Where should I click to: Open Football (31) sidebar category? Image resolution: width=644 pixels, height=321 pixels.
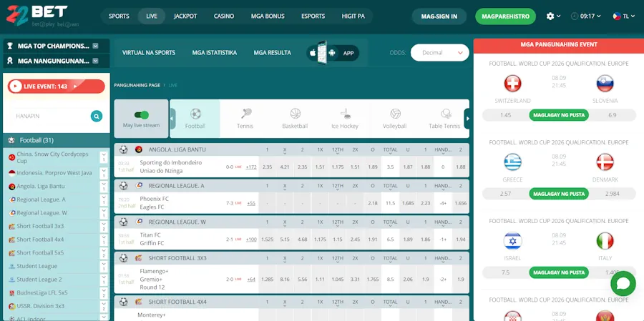57,140
